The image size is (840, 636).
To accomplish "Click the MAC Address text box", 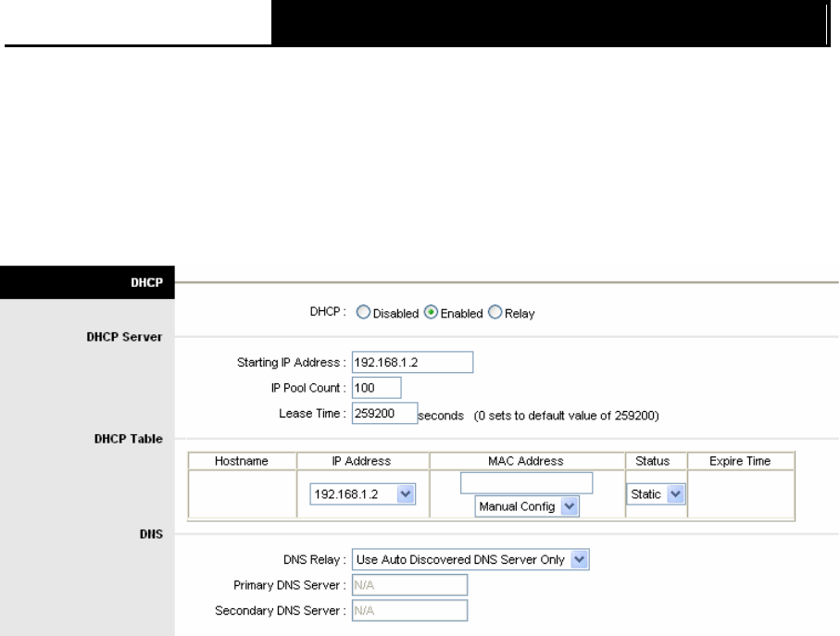I will coord(527,483).
